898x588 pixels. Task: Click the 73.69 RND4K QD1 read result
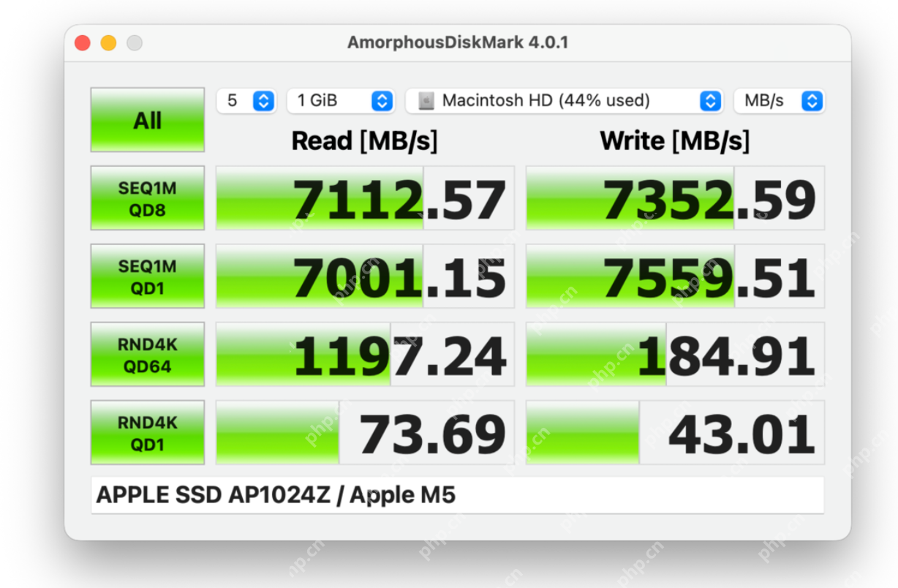coord(365,433)
